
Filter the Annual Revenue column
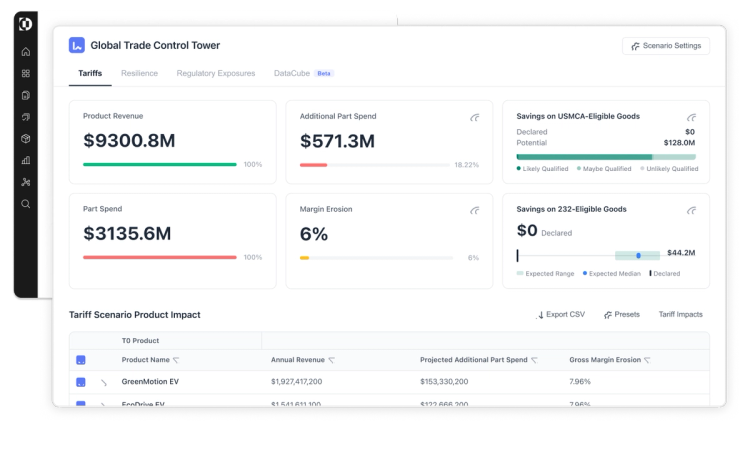click(331, 360)
